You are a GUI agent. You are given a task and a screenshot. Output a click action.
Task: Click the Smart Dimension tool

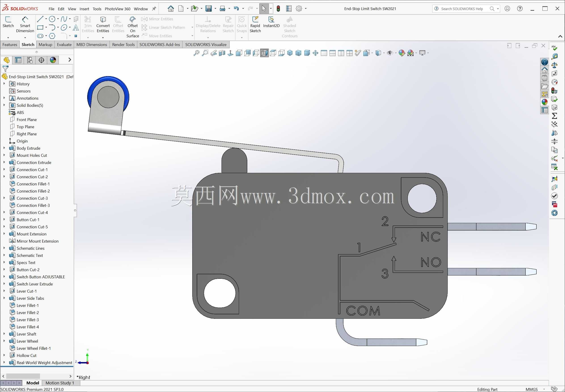coord(25,25)
